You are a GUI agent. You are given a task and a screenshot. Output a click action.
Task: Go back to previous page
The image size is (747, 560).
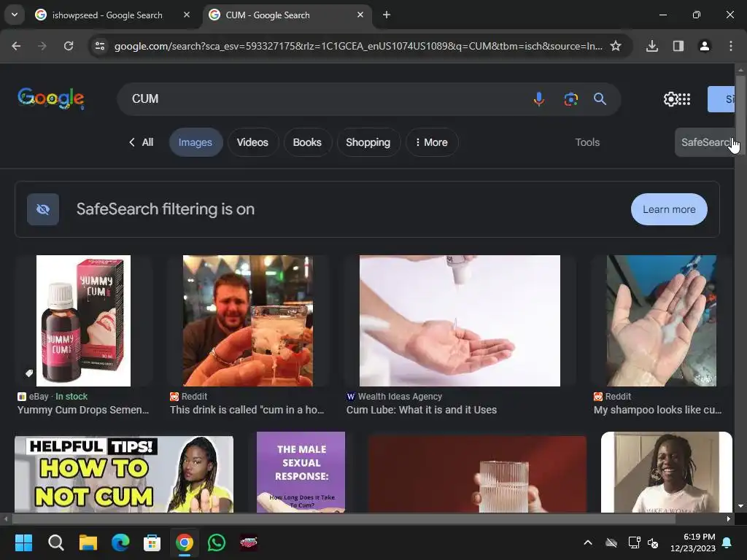click(x=16, y=46)
